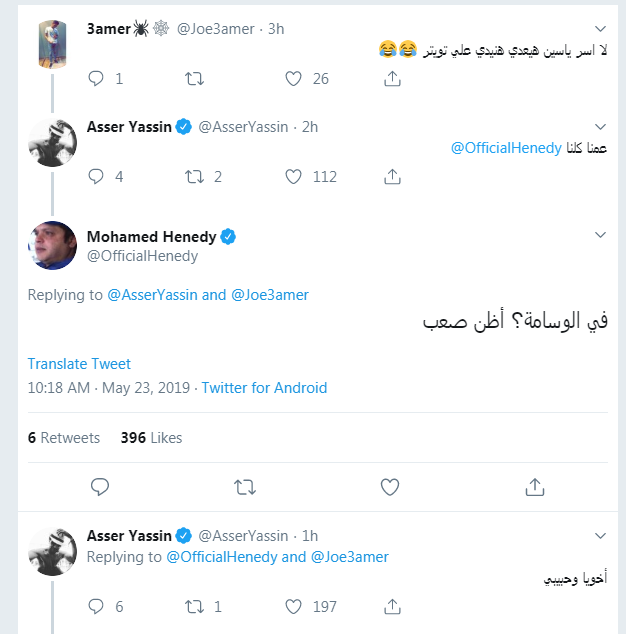The image size is (626, 634).
Task: Reply to Mohamed Henedy's main tweet
Action: [x=100, y=487]
